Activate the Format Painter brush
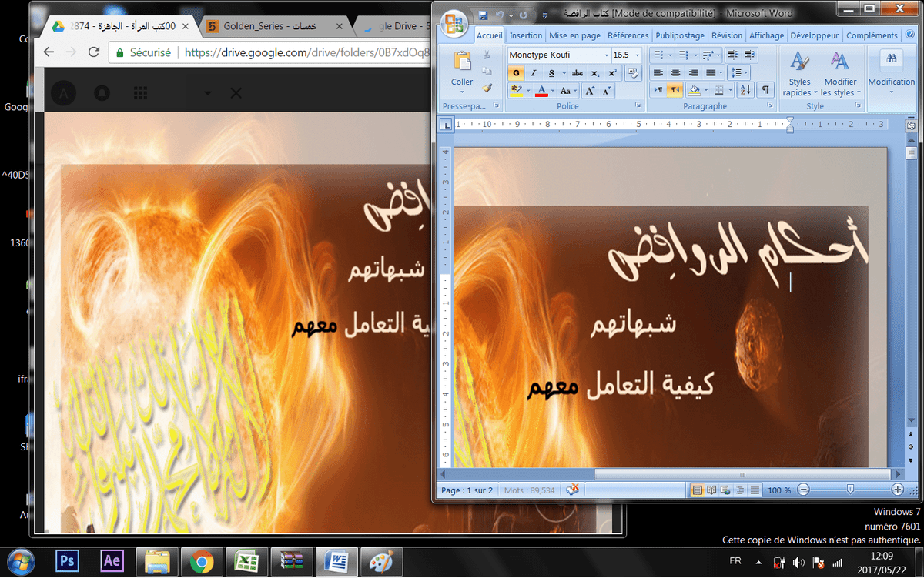Image resolution: width=924 pixels, height=585 pixels. tap(487, 88)
